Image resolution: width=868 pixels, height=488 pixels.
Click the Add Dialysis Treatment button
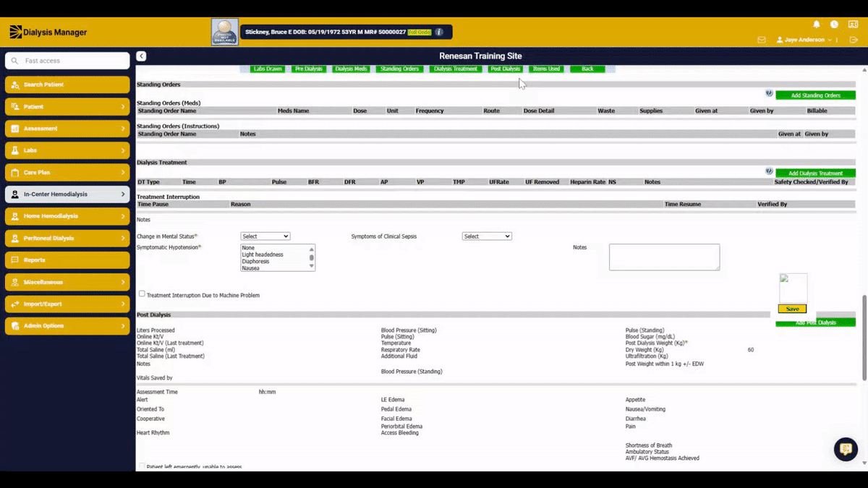815,174
